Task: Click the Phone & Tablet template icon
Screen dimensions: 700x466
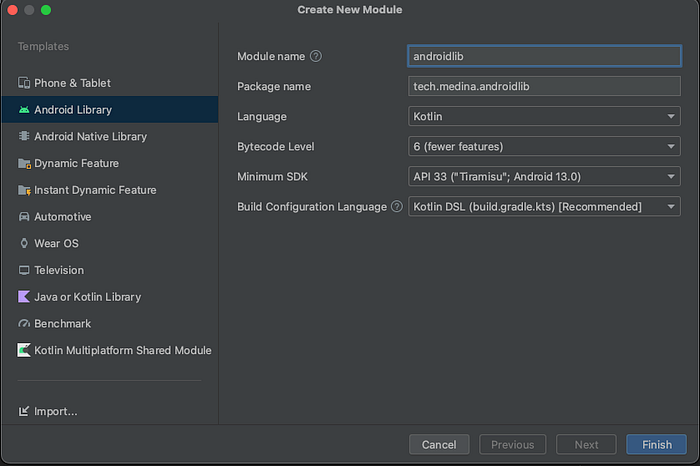Action: (24, 83)
